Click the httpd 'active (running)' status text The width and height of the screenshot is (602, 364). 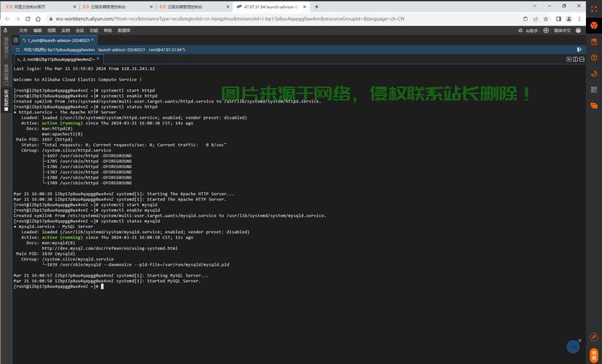pyautogui.click(x=62, y=123)
